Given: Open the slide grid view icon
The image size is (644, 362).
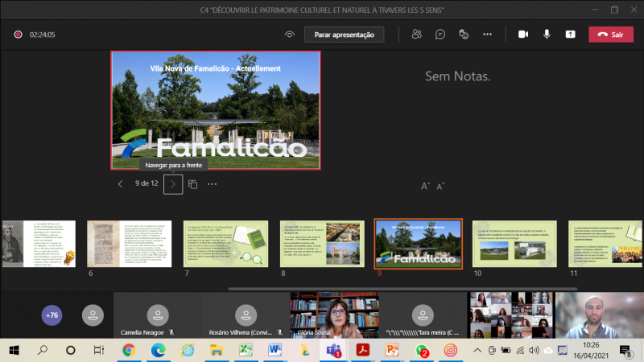Looking at the screenshot, I should point(193,184).
